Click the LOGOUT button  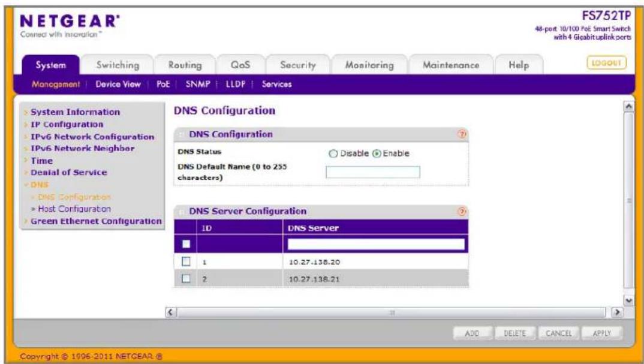click(x=606, y=63)
